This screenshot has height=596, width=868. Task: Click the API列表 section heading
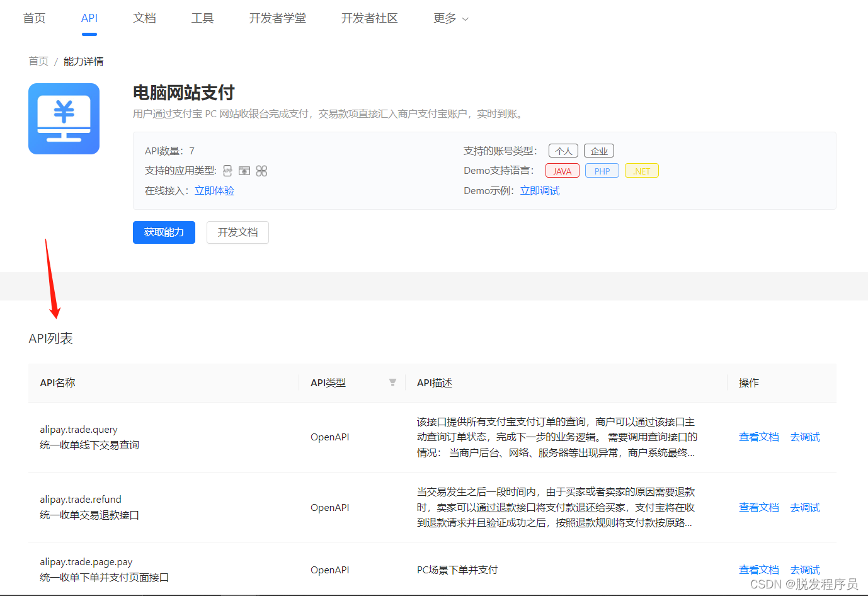[51, 338]
